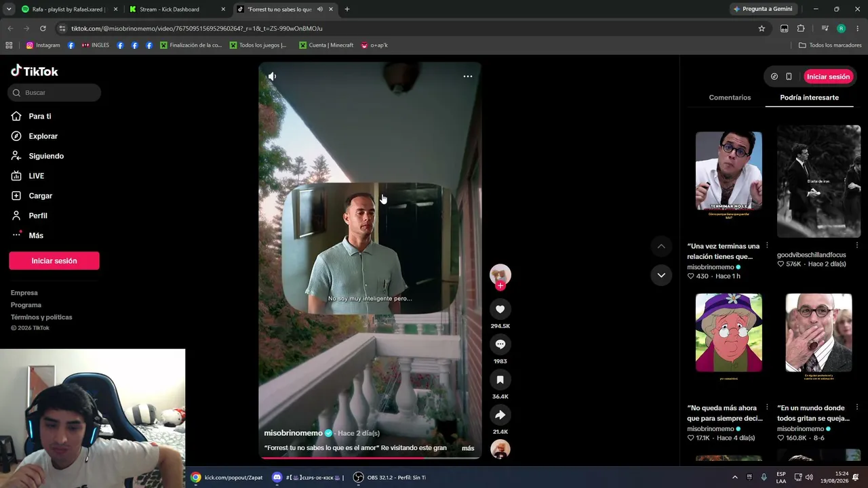The height and width of the screenshot is (488, 868).
Task: Open the Términos y políticas link
Action: click(41, 317)
